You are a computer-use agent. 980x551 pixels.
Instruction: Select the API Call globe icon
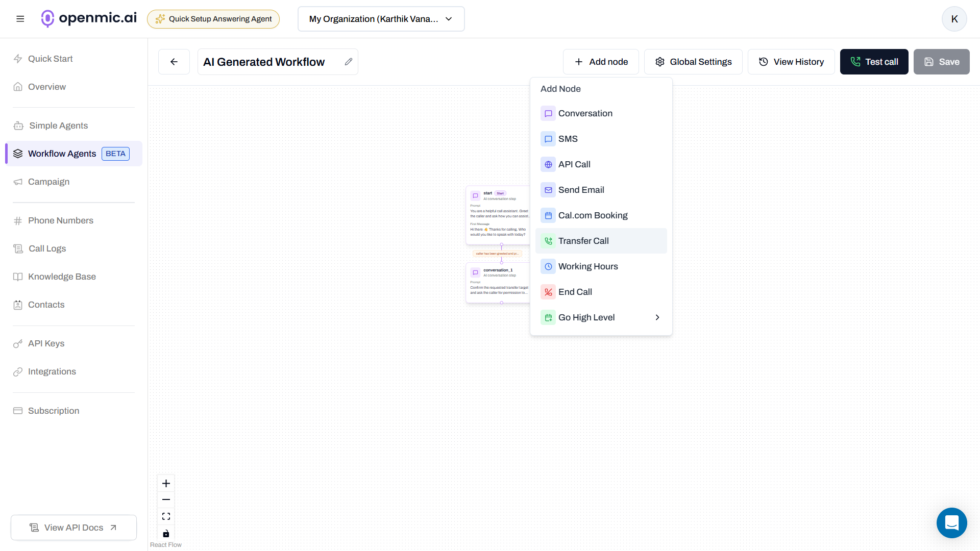[x=548, y=164]
